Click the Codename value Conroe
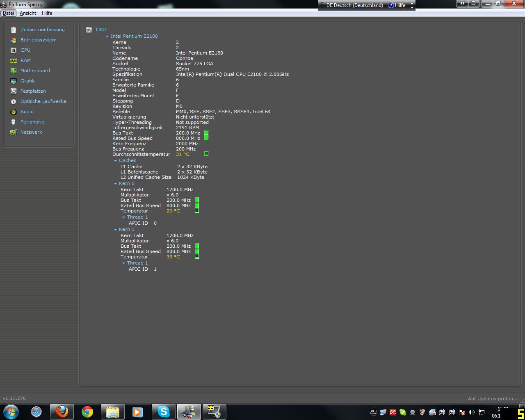Screen dimensions: 525x420 point(185,58)
